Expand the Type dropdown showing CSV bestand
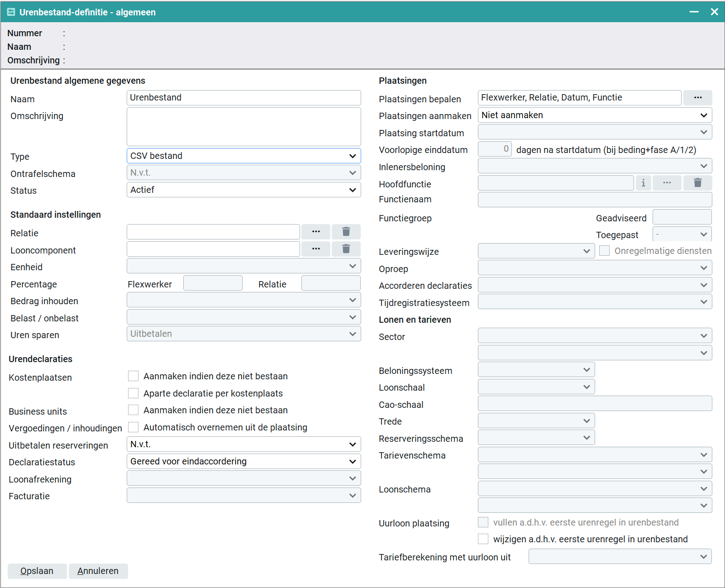The image size is (725, 588). [243, 156]
